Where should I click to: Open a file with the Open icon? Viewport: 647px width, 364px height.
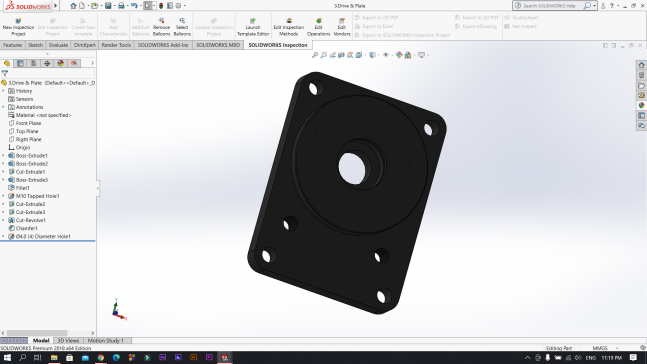point(94,6)
